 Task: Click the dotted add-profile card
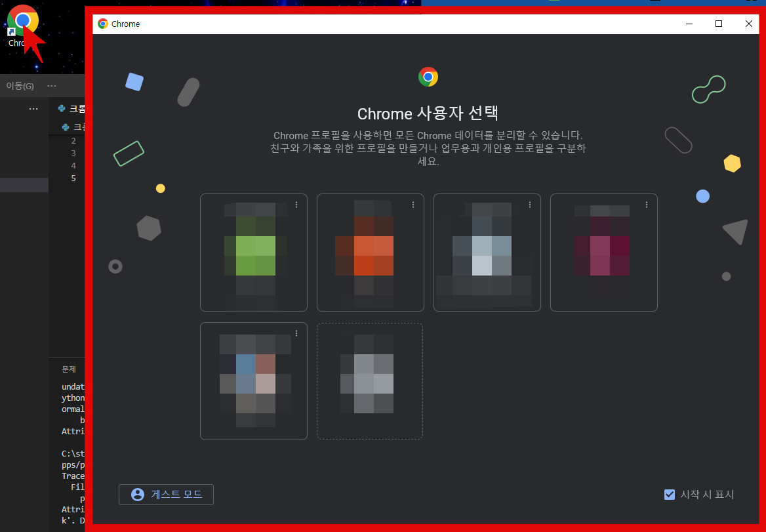(x=370, y=381)
